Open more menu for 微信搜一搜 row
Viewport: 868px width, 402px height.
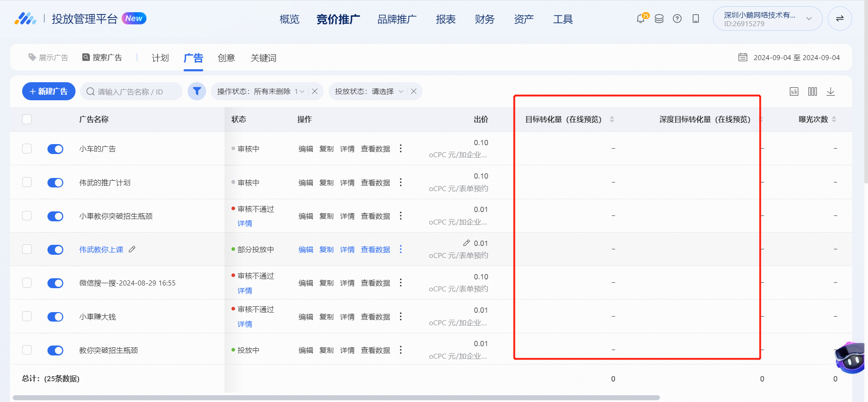tap(401, 283)
